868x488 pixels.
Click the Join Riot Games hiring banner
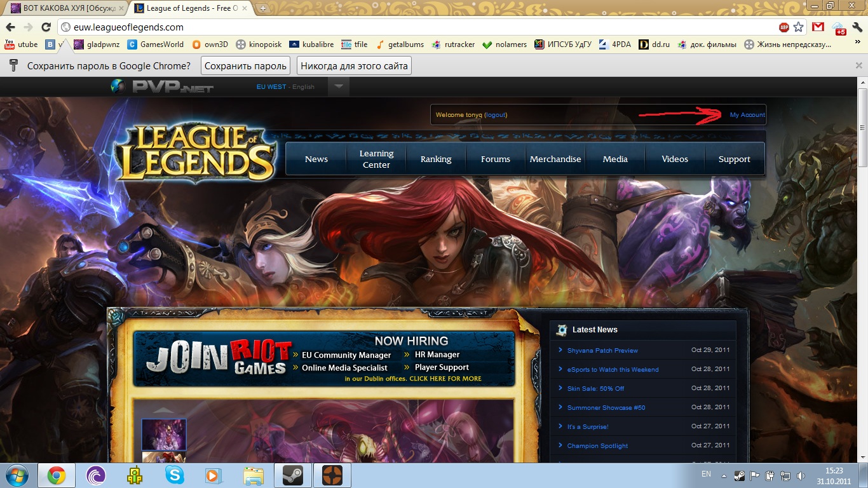click(x=324, y=359)
